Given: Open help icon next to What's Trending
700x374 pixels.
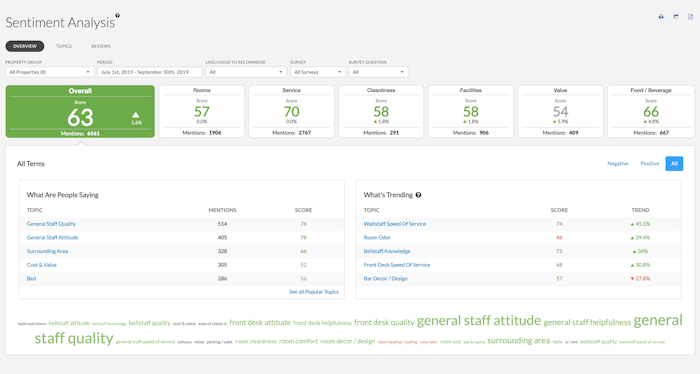Looking at the screenshot, I should point(418,195).
